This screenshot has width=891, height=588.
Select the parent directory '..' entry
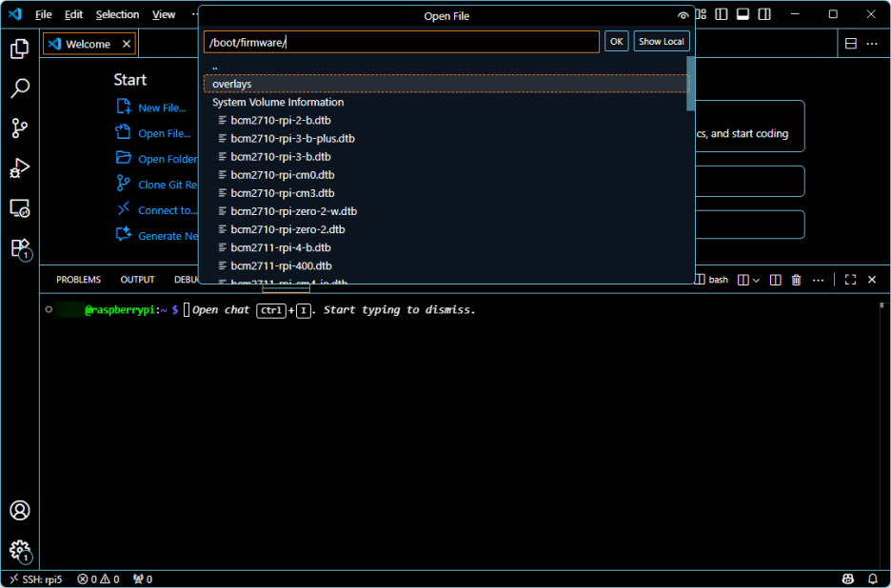(445, 66)
